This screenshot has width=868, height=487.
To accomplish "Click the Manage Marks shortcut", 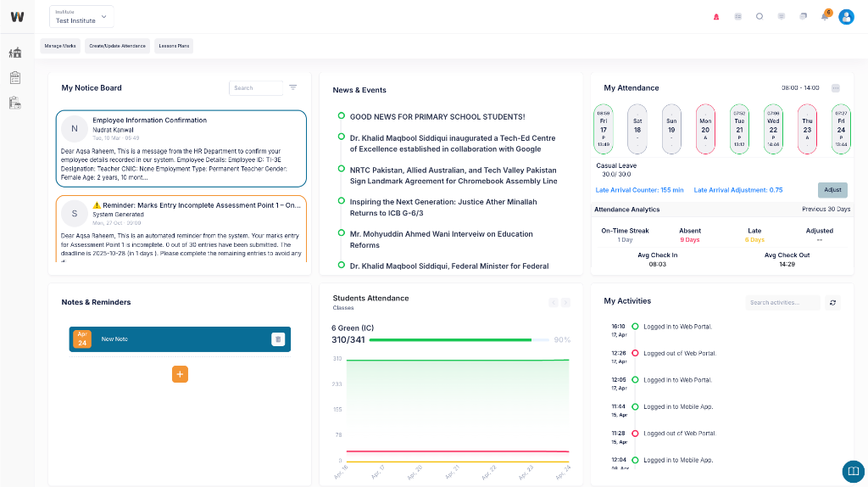I will coord(60,46).
